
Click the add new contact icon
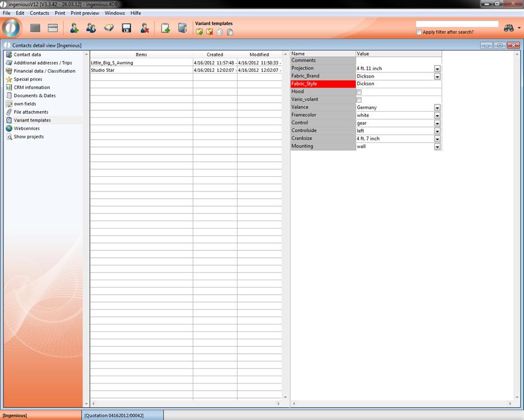point(74,28)
